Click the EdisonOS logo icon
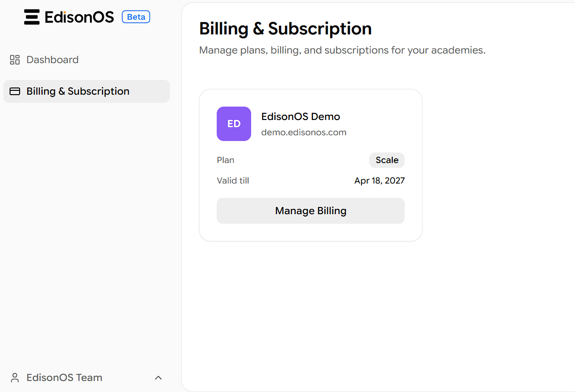575x392 pixels. click(32, 17)
